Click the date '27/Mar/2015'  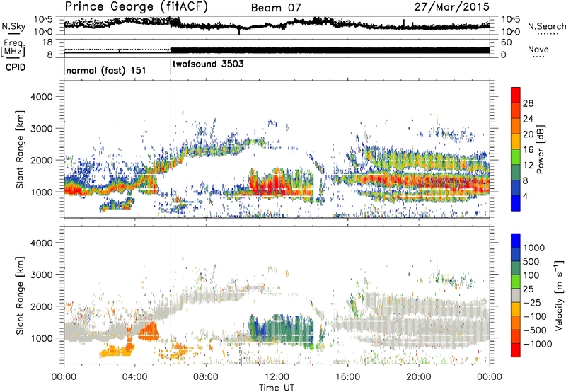[452, 7]
